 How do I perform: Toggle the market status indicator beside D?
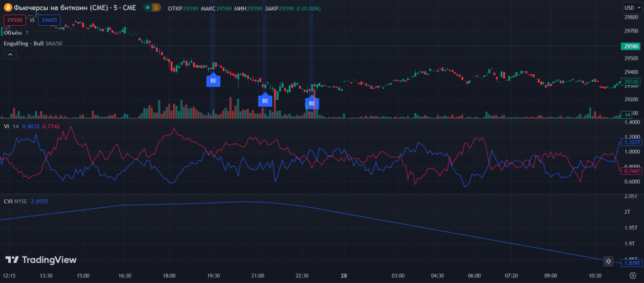tap(147, 8)
